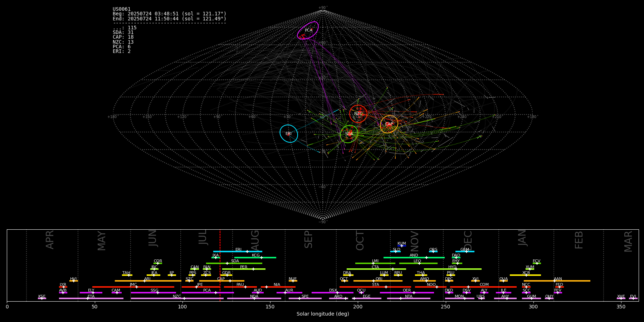Image resolution: width=644 pixels, height=322 pixels.
Task: Click the PAU shower bar in timeline
Action: [240, 287]
